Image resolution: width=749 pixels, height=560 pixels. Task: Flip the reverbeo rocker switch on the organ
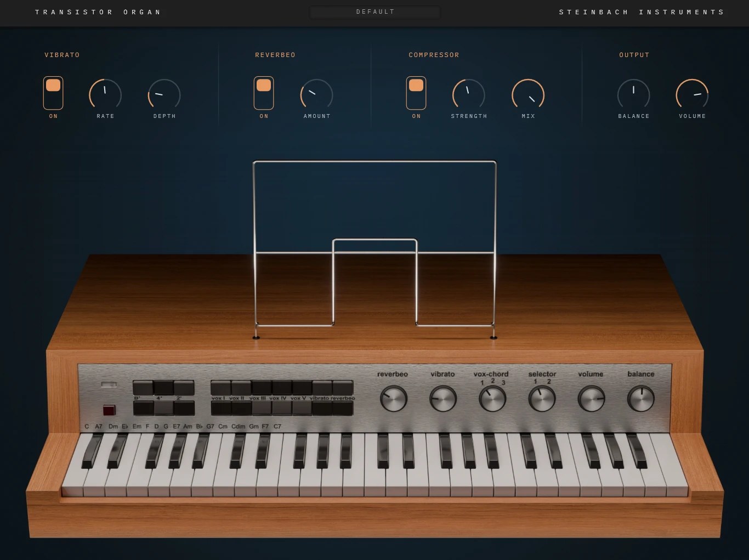pyautogui.click(x=343, y=398)
